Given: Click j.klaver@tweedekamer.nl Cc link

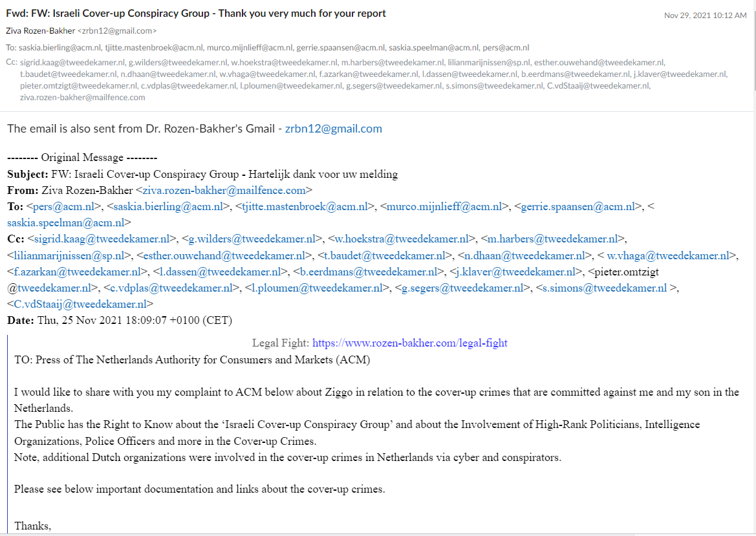Looking at the screenshot, I should [516, 272].
